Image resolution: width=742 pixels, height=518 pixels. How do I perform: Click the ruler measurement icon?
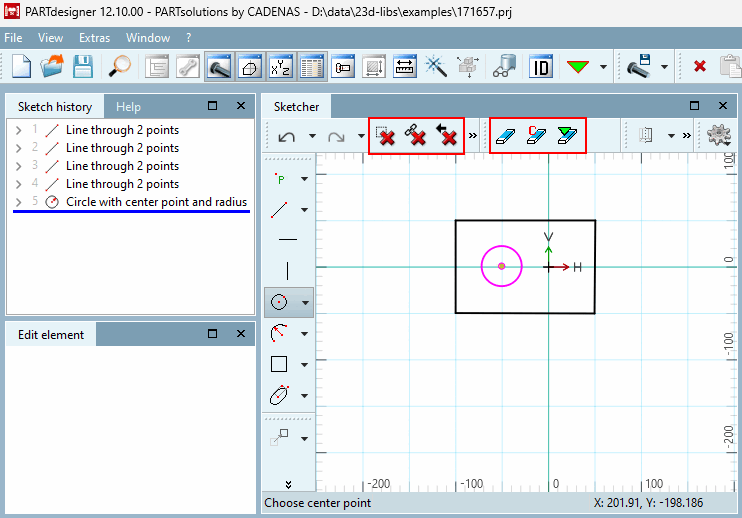click(405, 66)
